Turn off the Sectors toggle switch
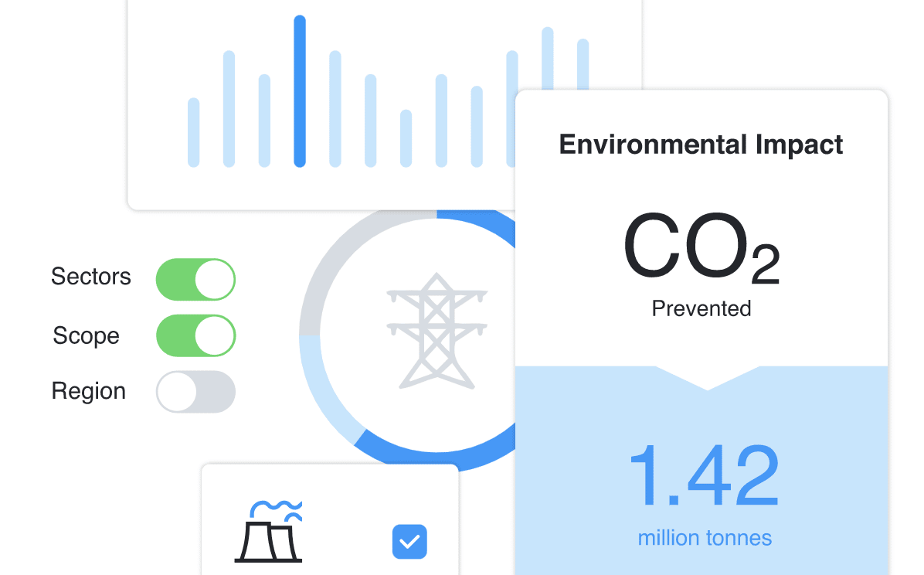Image resolution: width=924 pixels, height=575 pixels. [x=195, y=280]
